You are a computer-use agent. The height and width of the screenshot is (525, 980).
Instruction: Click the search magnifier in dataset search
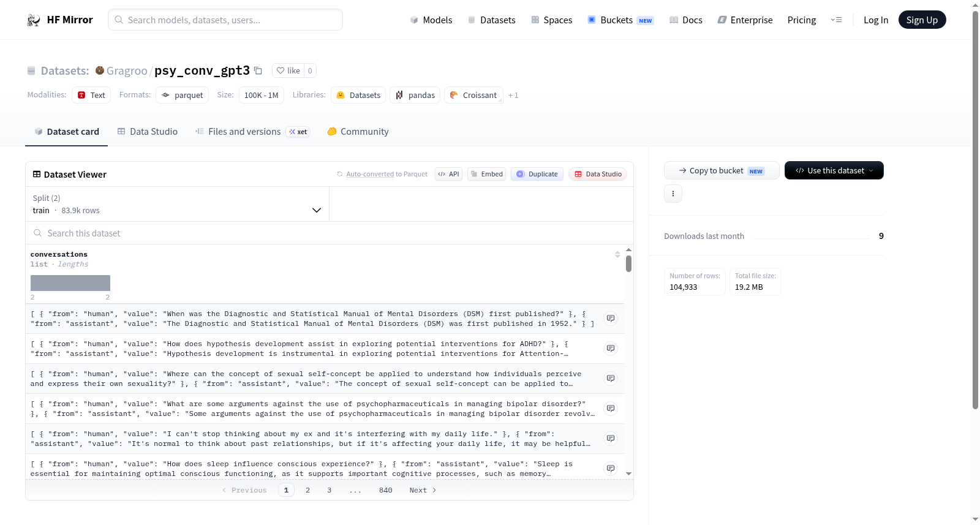coord(38,233)
